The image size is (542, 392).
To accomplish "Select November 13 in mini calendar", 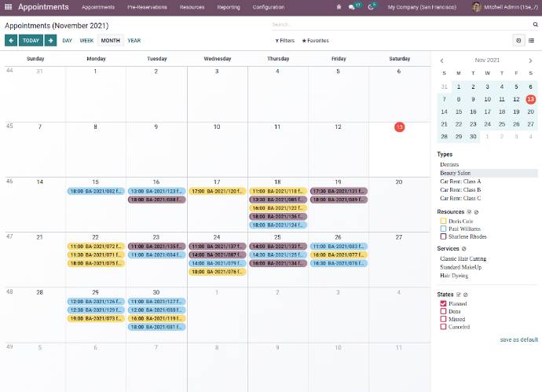I will [x=530, y=99].
